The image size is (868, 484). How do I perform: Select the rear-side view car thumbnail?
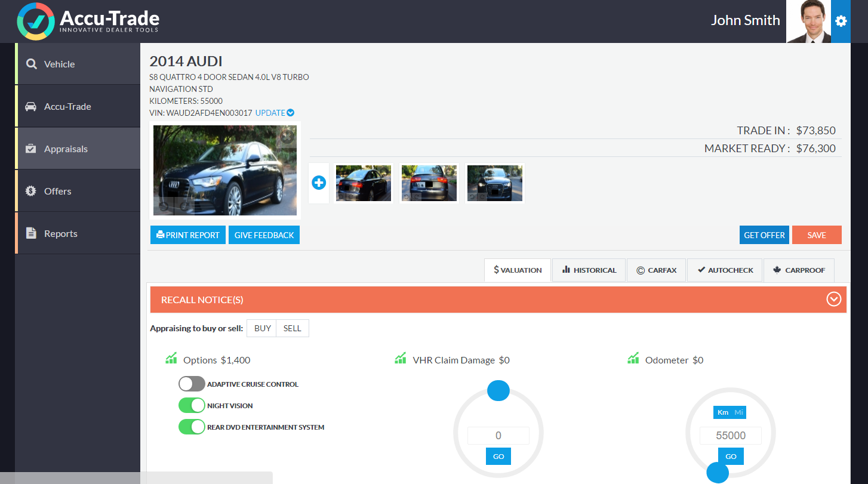point(364,183)
